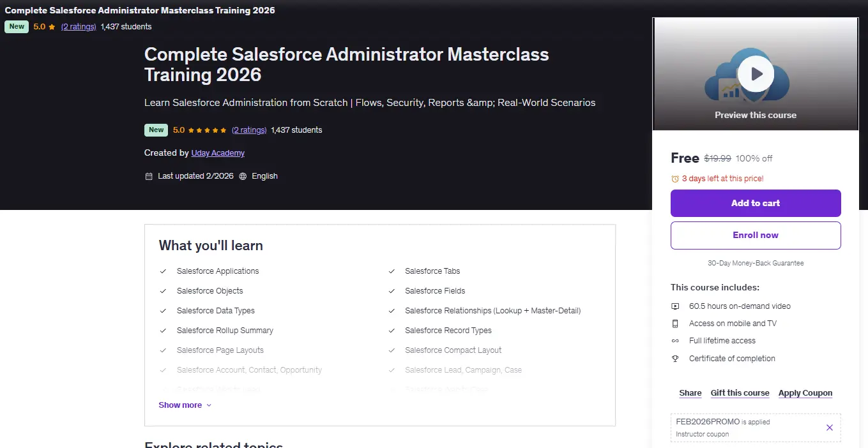Click the "Salesforce Rollup Summary" item
The width and height of the screenshot is (868, 448).
click(225, 331)
